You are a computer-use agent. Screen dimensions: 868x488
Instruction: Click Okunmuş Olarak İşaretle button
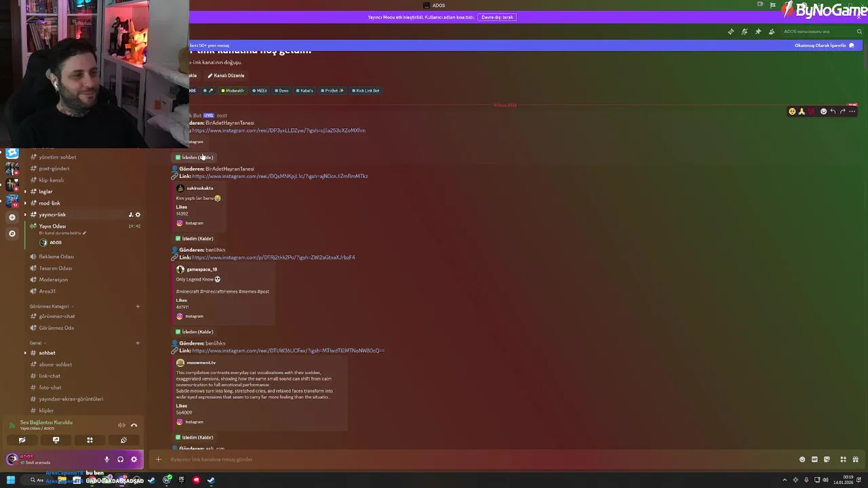[x=824, y=45]
